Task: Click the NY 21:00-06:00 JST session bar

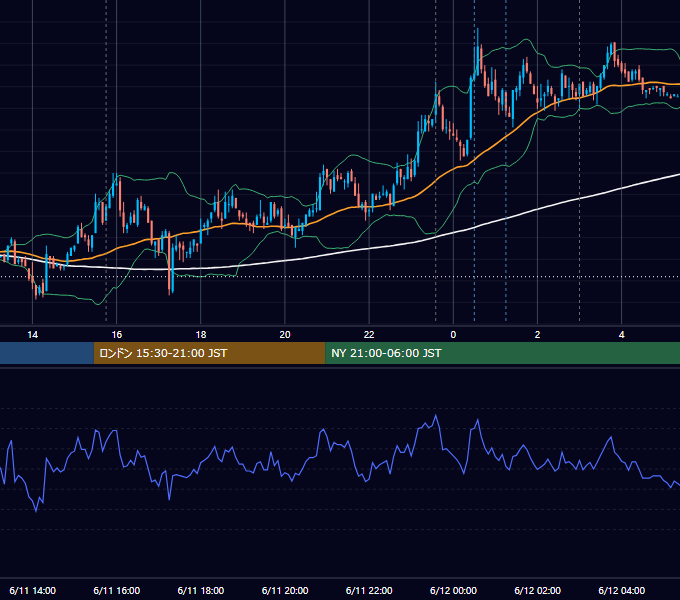Action: [503, 353]
